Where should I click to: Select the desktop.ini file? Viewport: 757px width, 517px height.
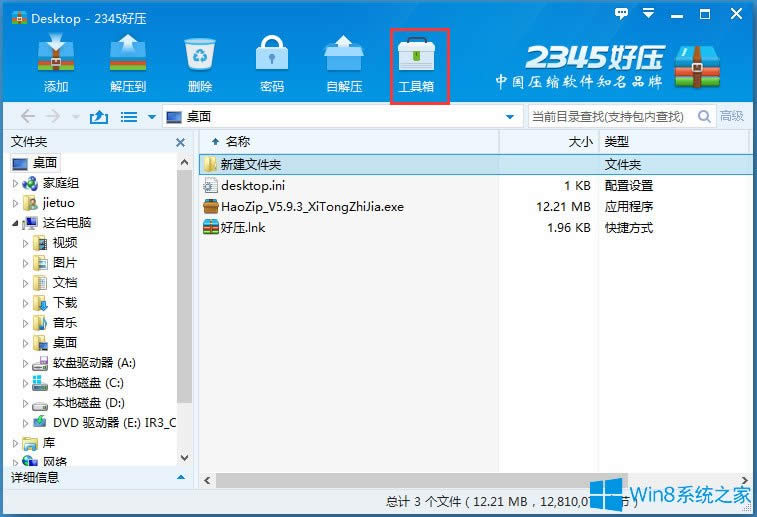click(x=252, y=185)
